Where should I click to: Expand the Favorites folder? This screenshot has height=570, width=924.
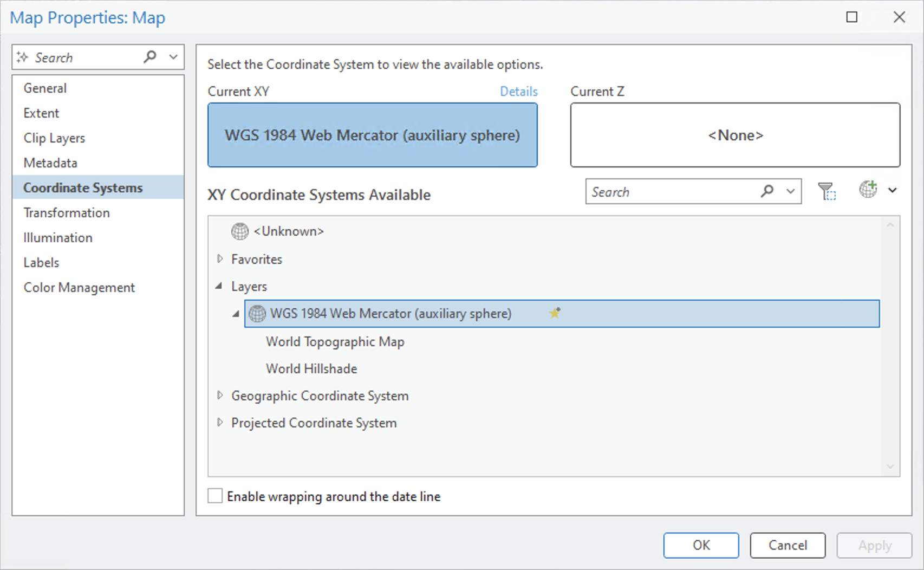(x=220, y=259)
